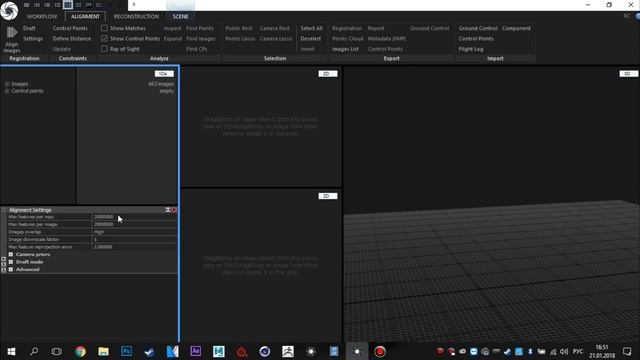Open Cinema 4D from taskbar
The image size is (640, 360).
pos(264,351)
